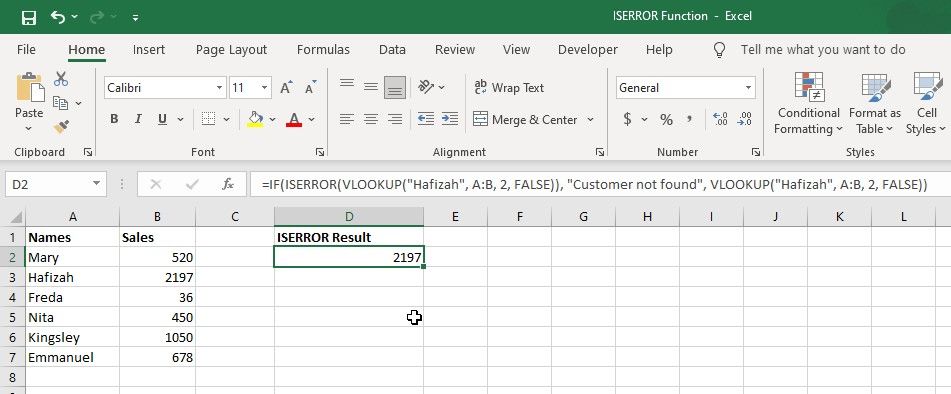The width and height of the screenshot is (951, 394).
Task: Decrease the font size
Action: click(x=311, y=87)
